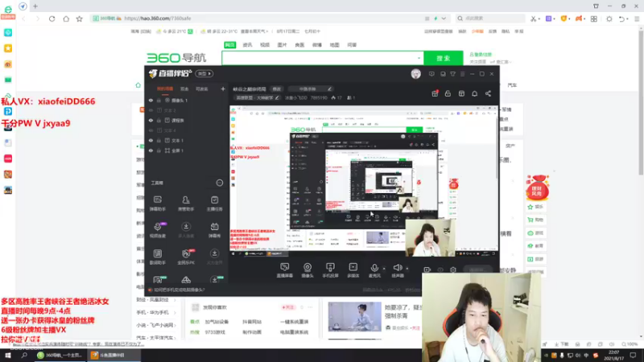Open stream settings gear in bottom bar

[x=453, y=269]
